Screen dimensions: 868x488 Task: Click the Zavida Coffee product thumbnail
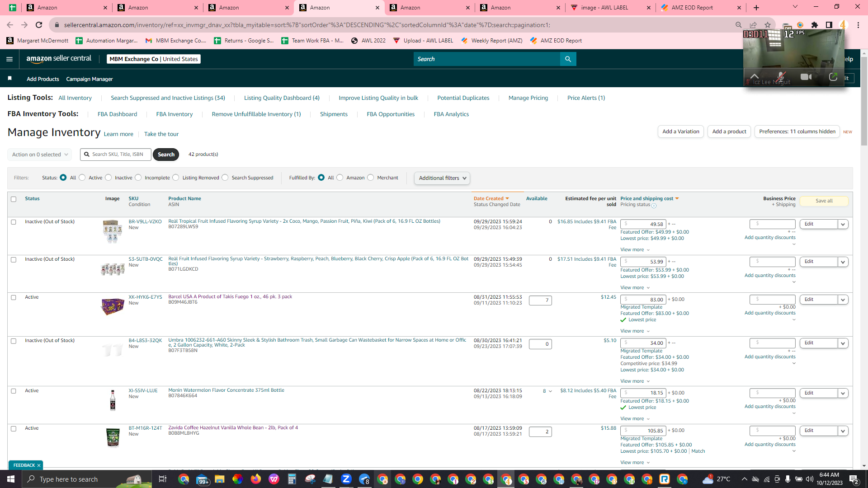[113, 438]
